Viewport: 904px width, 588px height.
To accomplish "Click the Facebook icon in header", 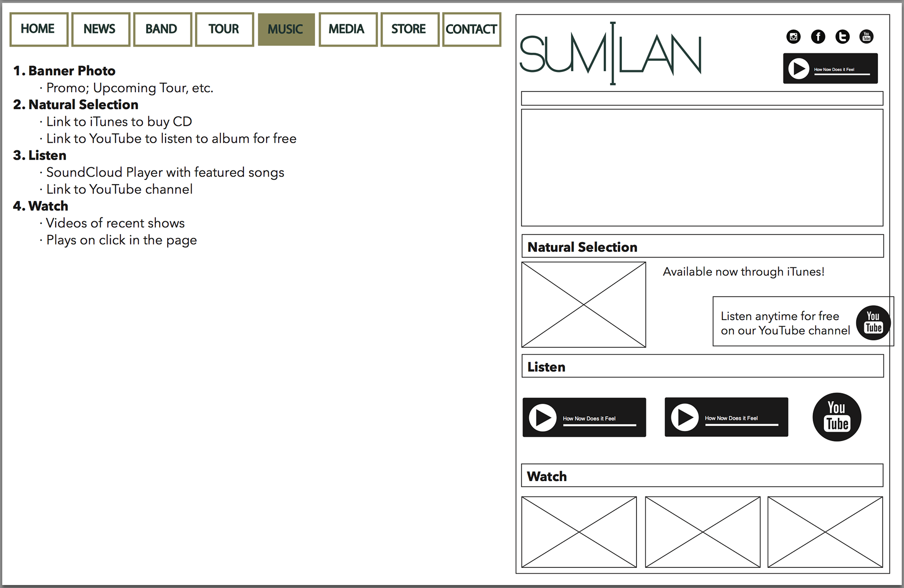I will (818, 37).
